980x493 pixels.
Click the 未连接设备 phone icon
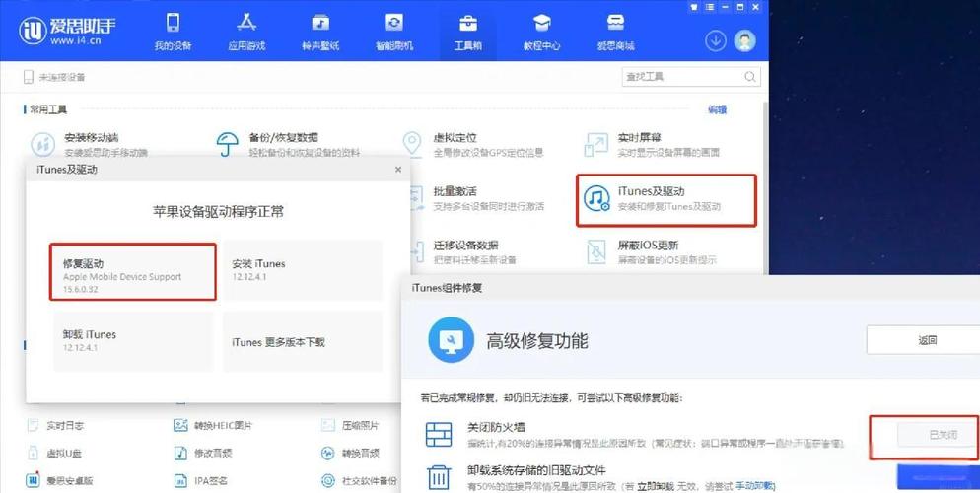[x=29, y=77]
